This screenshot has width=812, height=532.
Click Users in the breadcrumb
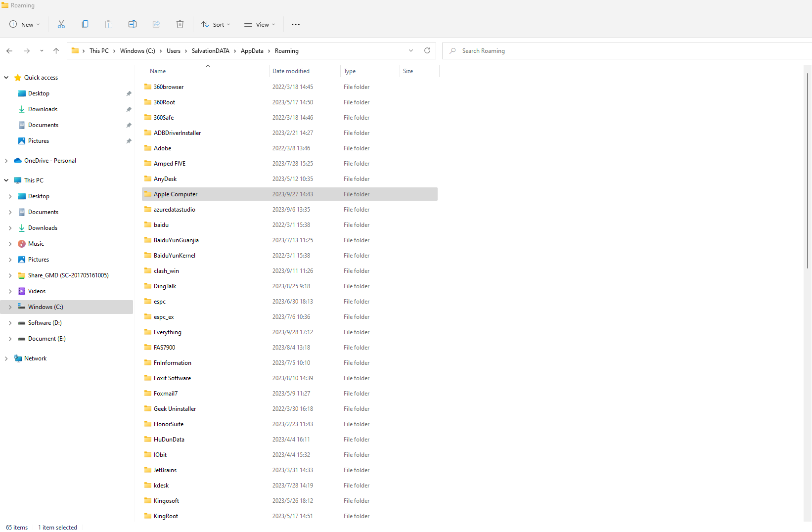pyautogui.click(x=174, y=51)
